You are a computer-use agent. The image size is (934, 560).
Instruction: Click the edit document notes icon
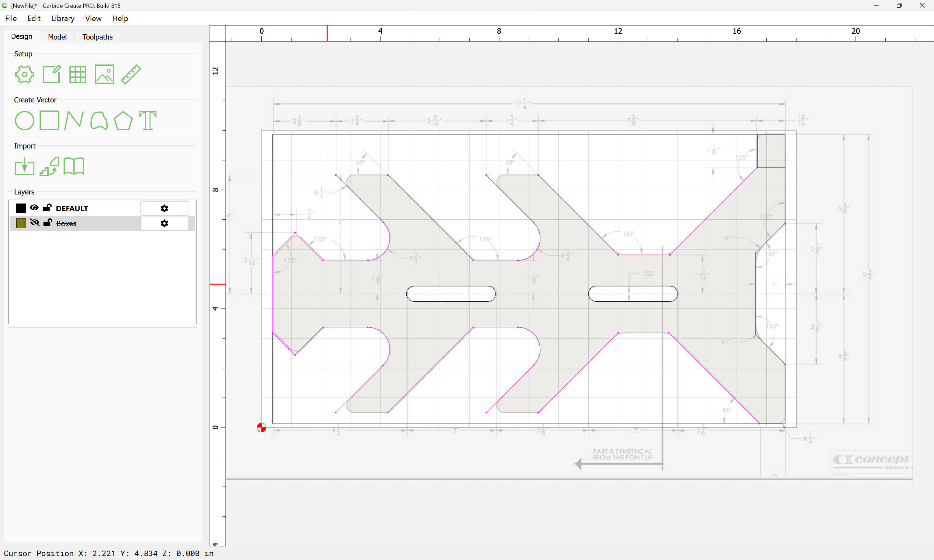click(x=51, y=74)
